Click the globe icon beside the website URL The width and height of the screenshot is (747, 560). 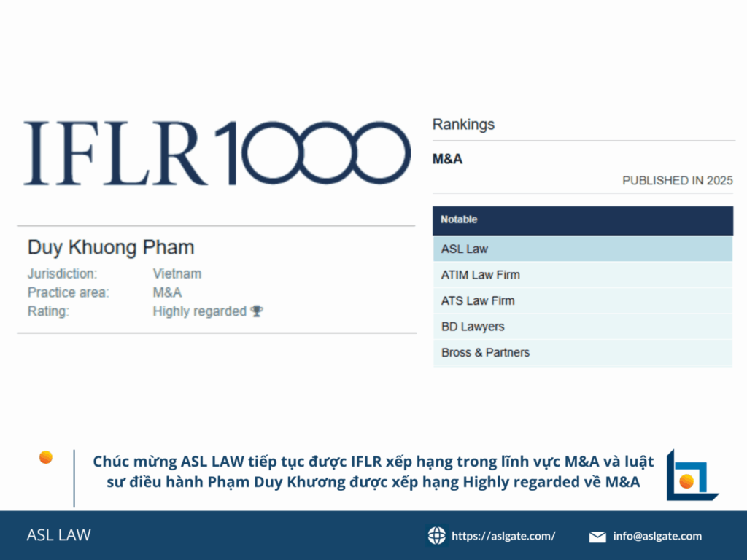[x=436, y=536]
